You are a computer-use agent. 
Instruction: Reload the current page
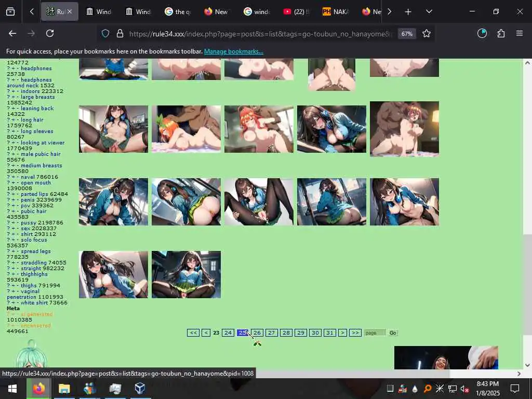tap(50, 33)
